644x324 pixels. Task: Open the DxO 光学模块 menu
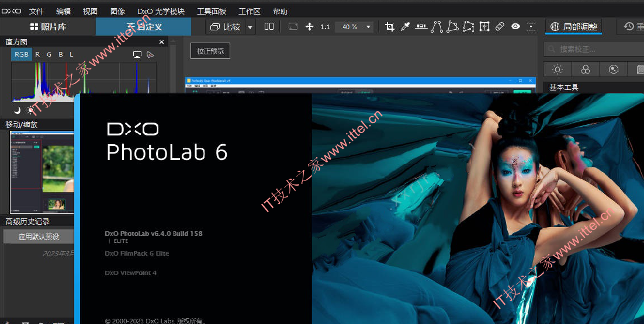[161, 12]
